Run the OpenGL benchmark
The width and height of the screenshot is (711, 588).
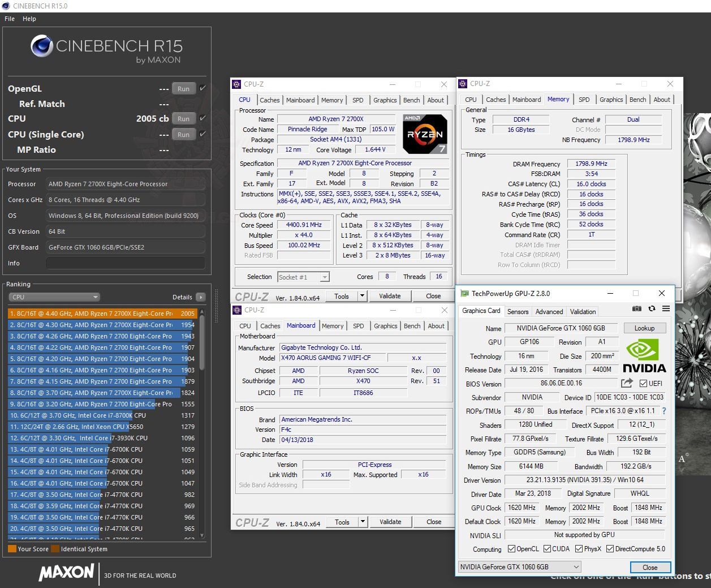184,89
